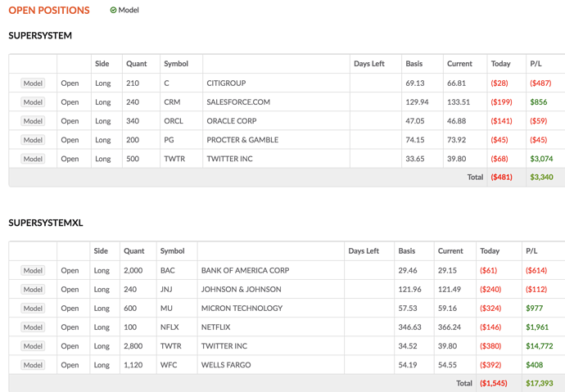Click P/L header in SUPERSYSTEMXL table
This screenshot has width=565, height=392.
(531, 251)
